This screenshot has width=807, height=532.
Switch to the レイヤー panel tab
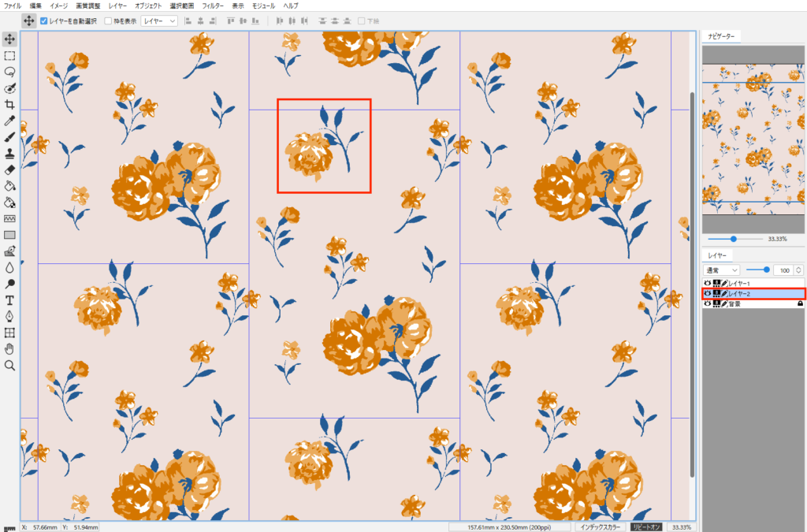[x=717, y=255]
